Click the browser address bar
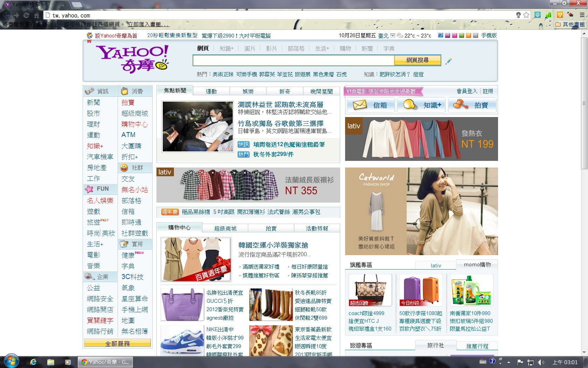 [x=280, y=15]
